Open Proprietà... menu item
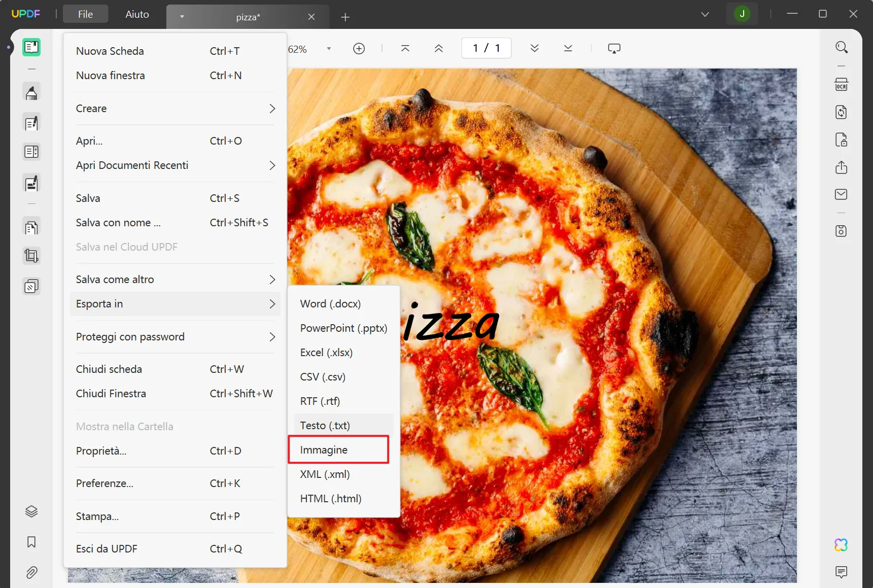873x588 pixels. [175, 451]
